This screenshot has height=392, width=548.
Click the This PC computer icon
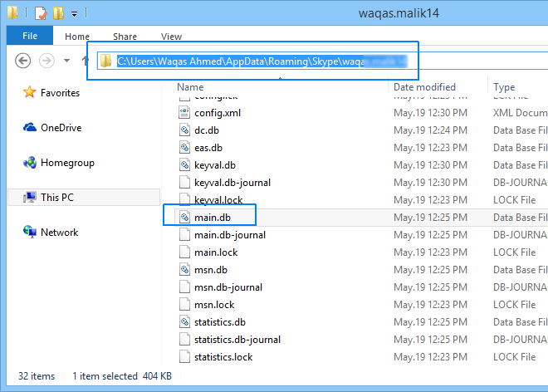[x=30, y=197]
